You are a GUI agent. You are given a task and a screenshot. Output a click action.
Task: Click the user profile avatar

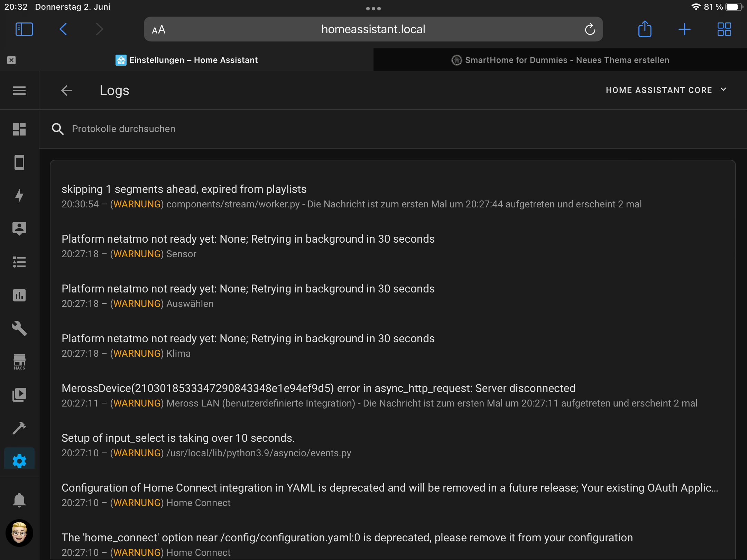click(x=19, y=533)
